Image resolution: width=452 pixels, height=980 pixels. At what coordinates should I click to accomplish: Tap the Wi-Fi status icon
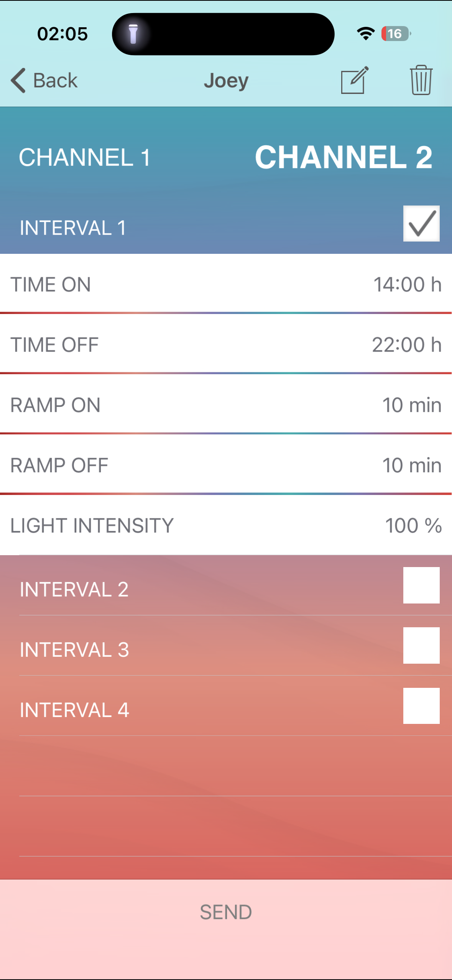point(365,34)
